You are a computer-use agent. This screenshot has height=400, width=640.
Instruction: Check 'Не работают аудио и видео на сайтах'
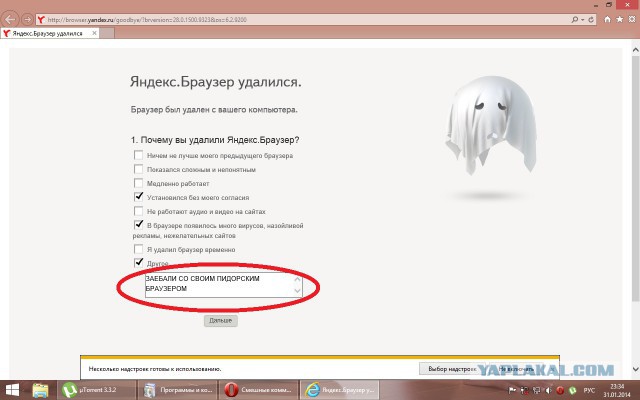point(138,211)
